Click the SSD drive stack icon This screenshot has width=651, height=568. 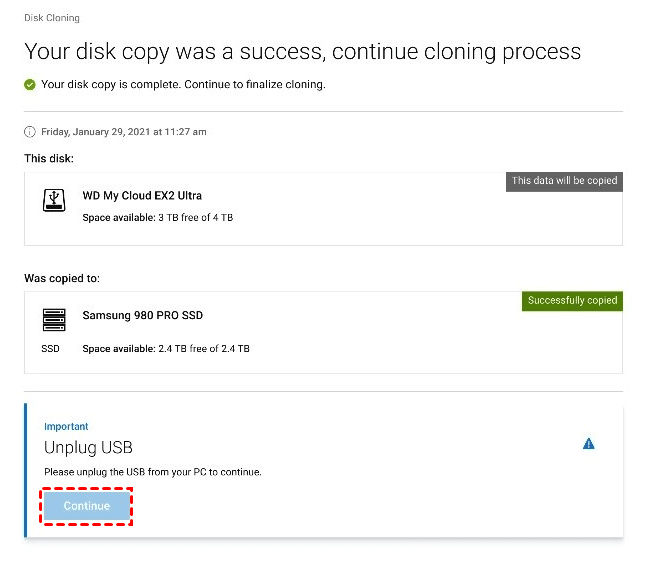53,320
